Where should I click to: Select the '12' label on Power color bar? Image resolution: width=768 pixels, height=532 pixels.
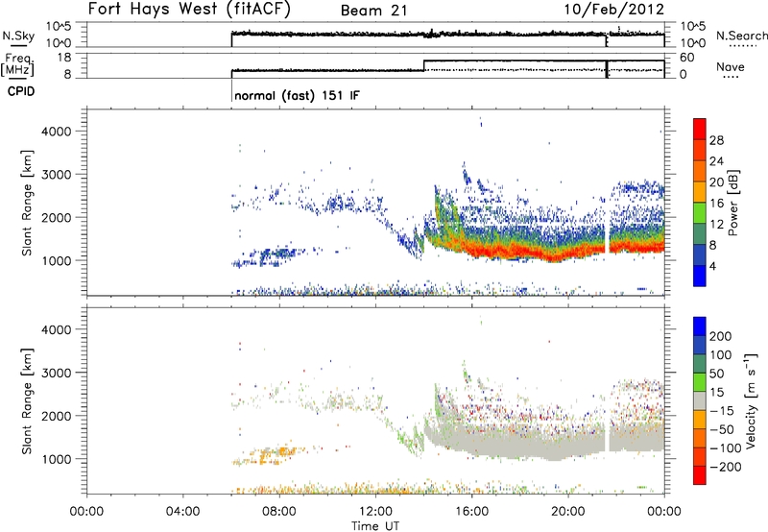click(716, 225)
